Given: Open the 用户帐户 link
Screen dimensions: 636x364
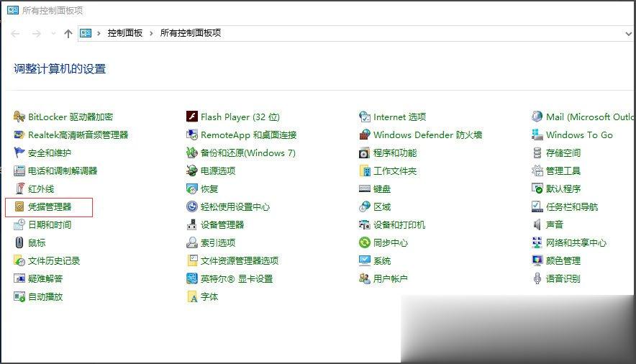Looking at the screenshot, I should pyautogui.click(x=391, y=278).
